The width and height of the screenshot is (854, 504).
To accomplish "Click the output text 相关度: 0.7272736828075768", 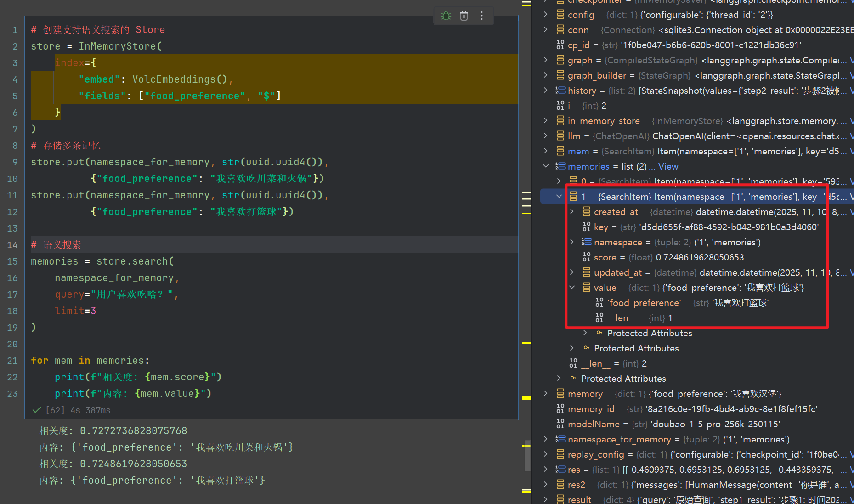I will 113,431.
